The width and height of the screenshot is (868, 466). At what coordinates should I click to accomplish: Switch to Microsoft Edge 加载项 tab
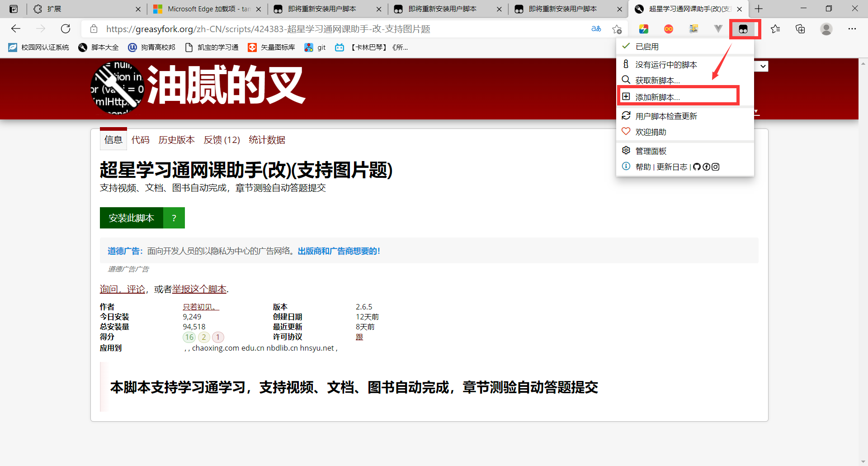[x=208, y=9]
